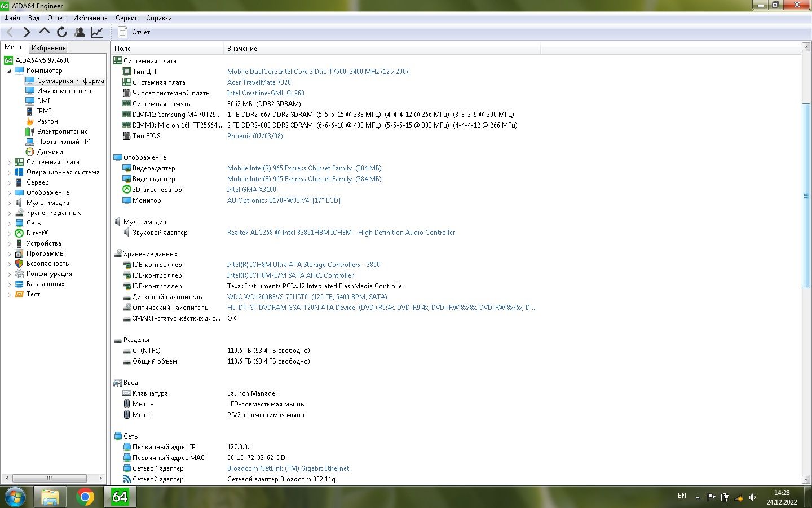Select Имя компьютера tree item
Viewport: 812px width, 508px height.
[64, 91]
